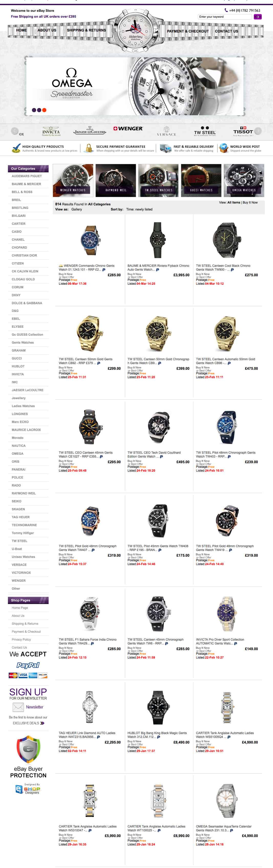Select the orange slider dot on banner
Viewport: 273px width, 868px height.
tap(44, 110)
